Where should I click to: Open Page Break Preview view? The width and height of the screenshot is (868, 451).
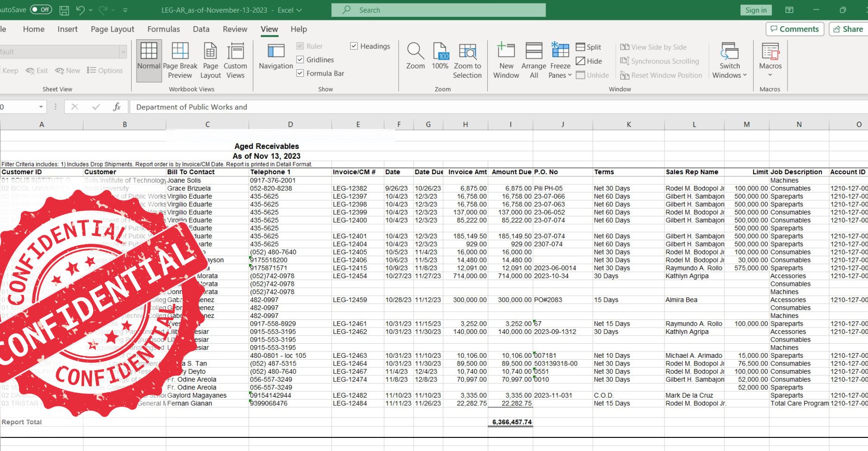point(180,61)
